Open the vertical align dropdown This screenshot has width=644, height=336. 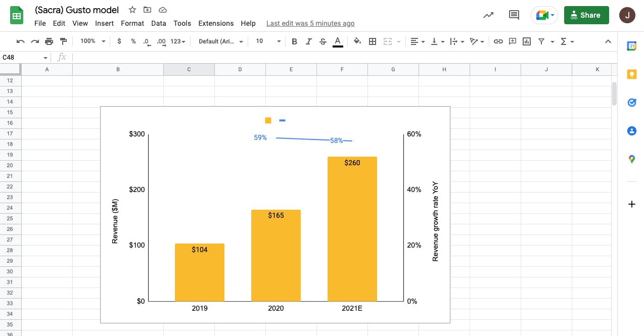coord(437,41)
